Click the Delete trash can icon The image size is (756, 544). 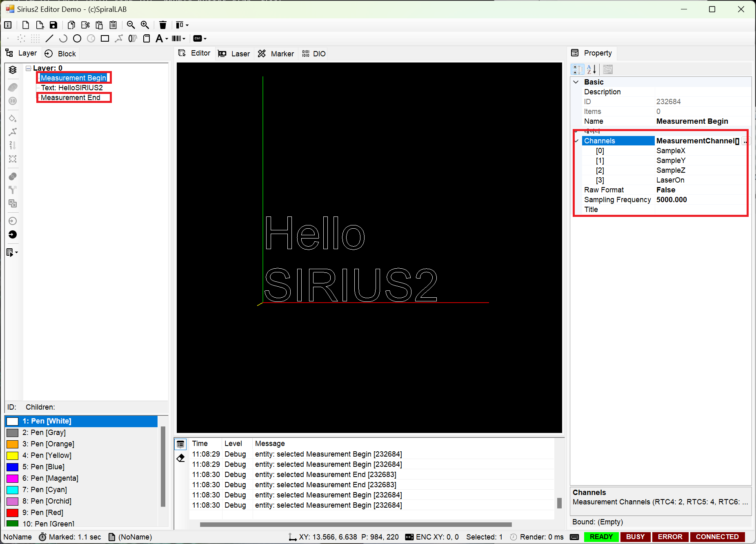click(x=163, y=25)
